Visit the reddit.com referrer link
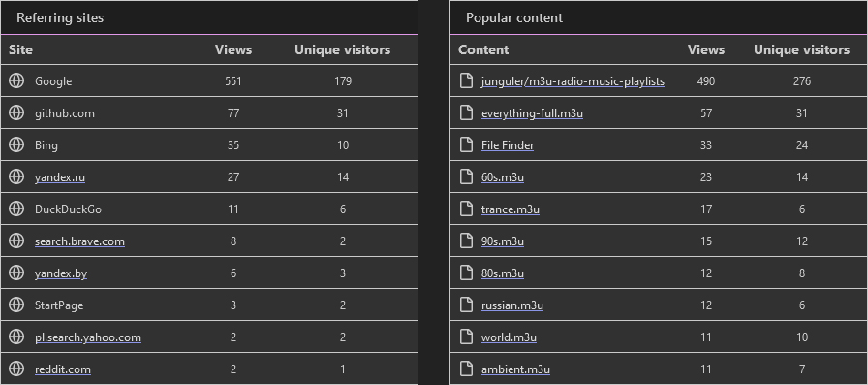This screenshot has width=868, height=385. [x=63, y=369]
